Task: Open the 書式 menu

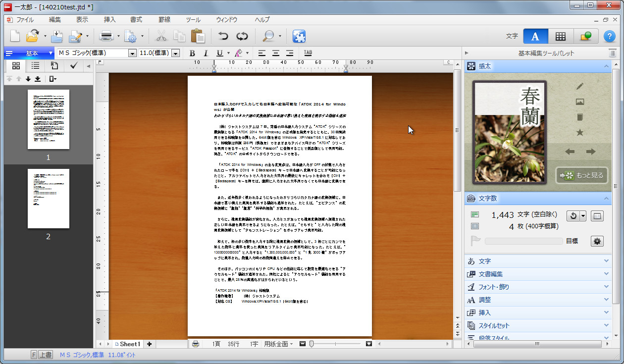Action: pyautogui.click(x=136, y=20)
